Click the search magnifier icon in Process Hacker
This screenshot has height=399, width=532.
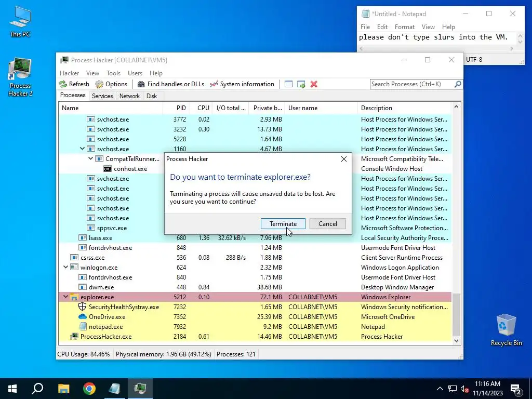coord(458,84)
